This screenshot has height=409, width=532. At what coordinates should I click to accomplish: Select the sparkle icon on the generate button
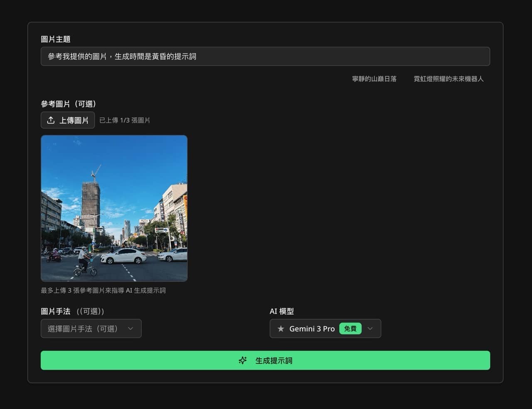tap(242, 360)
